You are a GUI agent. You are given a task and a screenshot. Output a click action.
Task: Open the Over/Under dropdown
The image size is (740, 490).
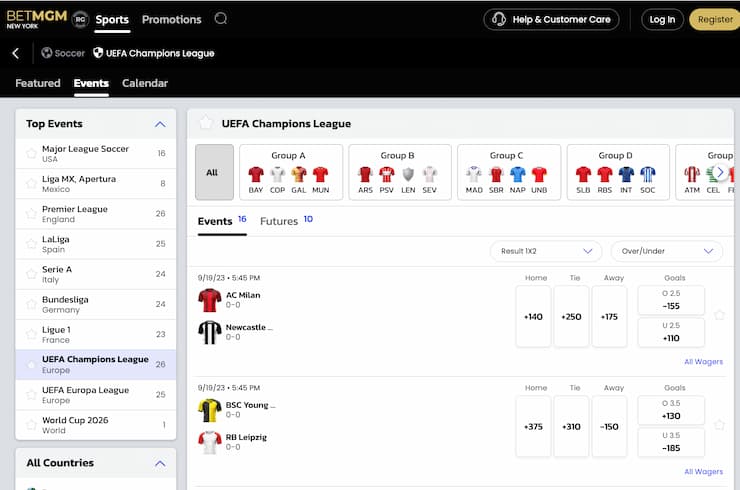point(669,251)
